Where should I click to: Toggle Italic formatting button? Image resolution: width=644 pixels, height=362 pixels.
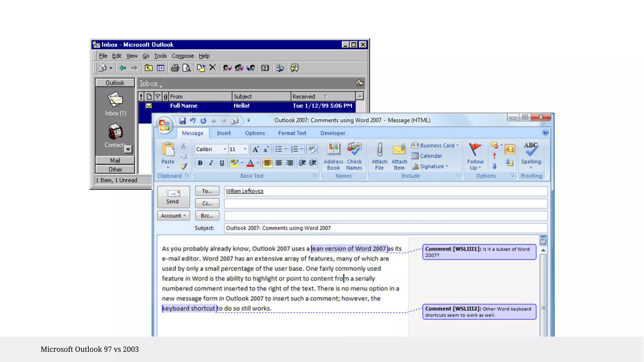coord(211,163)
